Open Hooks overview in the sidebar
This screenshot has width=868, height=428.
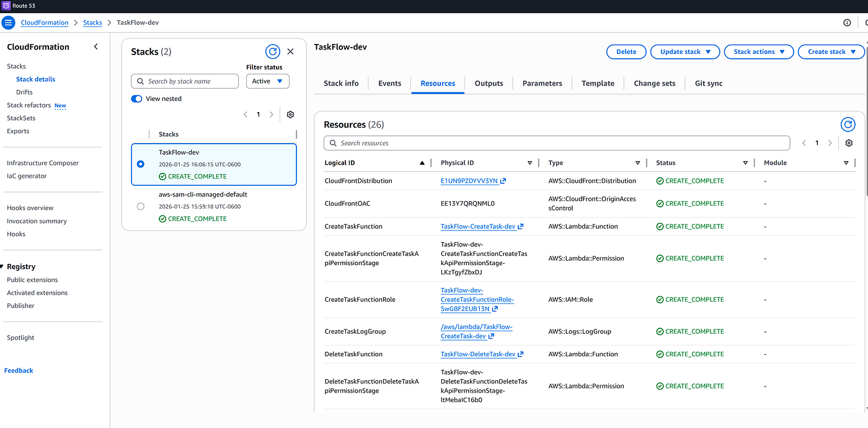click(x=30, y=208)
